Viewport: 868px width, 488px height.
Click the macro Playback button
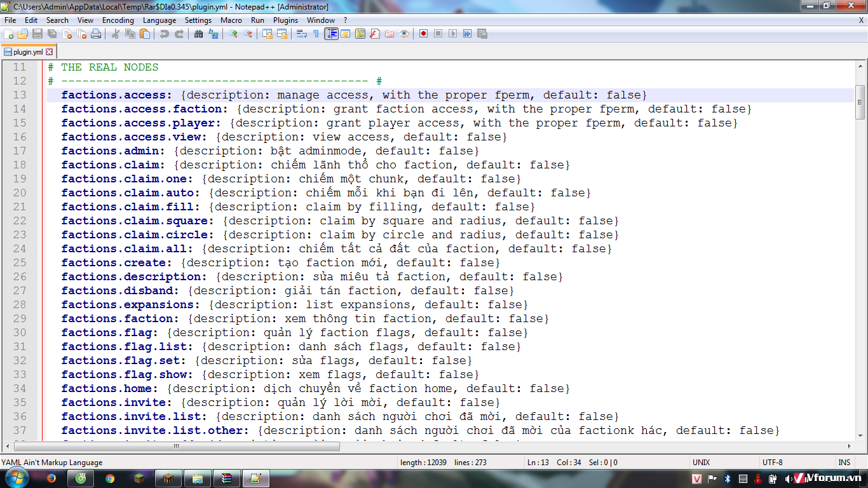tap(453, 34)
